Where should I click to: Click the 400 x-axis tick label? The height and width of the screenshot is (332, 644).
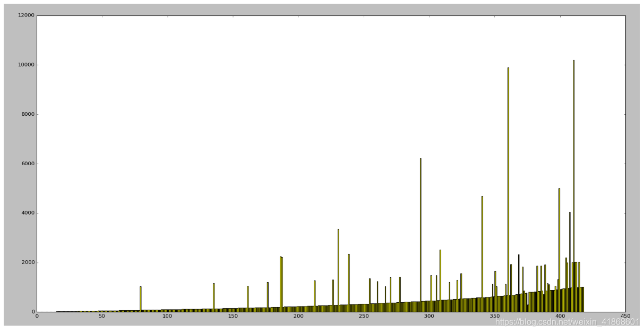(x=560, y=317)
